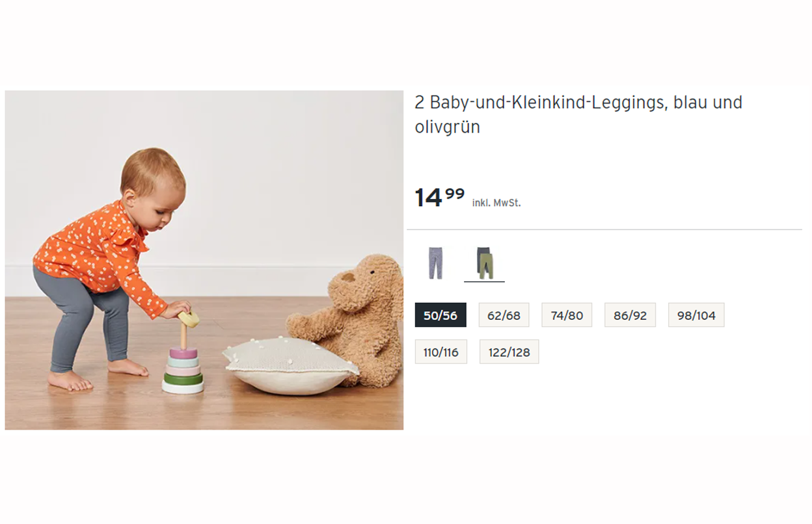The width and height of the screenshot is (812, 524).
Task: Select the blue patterned leggings color variant
Action: tap(435, 263)
